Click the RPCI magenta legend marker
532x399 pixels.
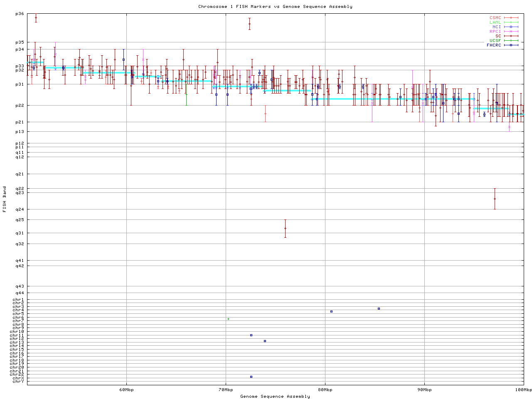[x=511, y=32]
